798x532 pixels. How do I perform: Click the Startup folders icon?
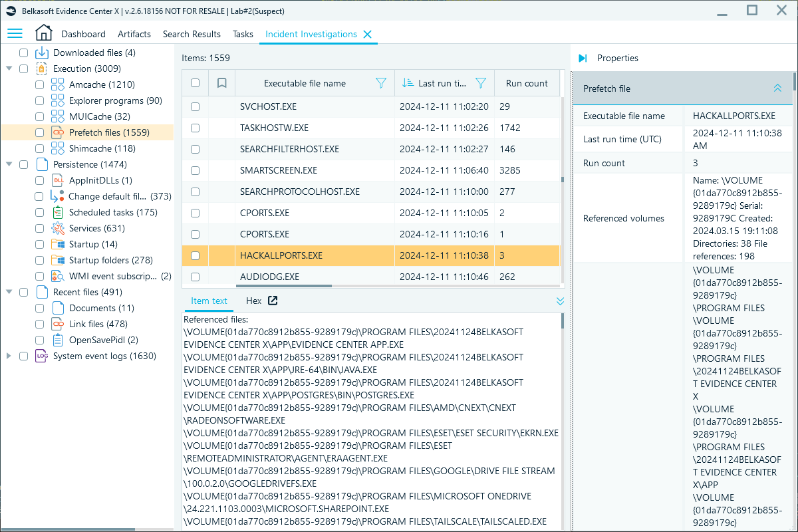click(58, 260)
